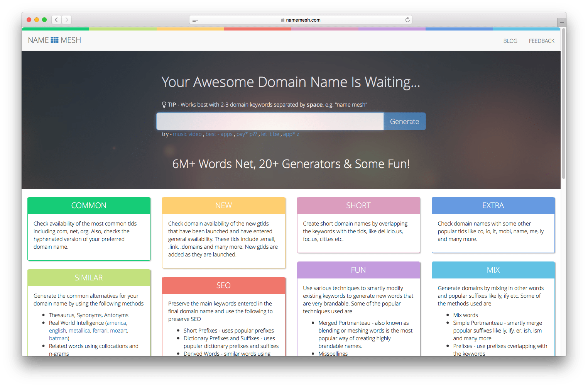Minimize the Safari window

(37, 20)
